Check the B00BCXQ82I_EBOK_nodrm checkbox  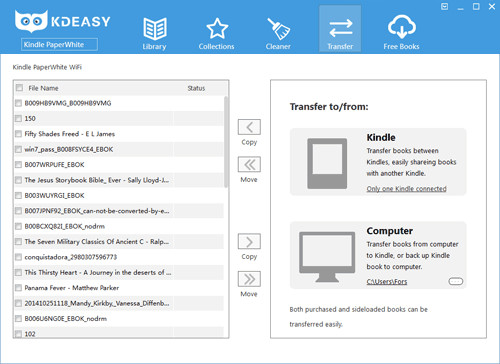[x=18, y=226]
